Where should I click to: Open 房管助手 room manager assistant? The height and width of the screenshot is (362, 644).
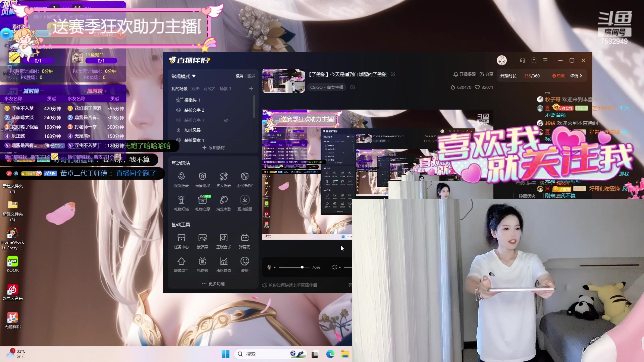[181, 264]
